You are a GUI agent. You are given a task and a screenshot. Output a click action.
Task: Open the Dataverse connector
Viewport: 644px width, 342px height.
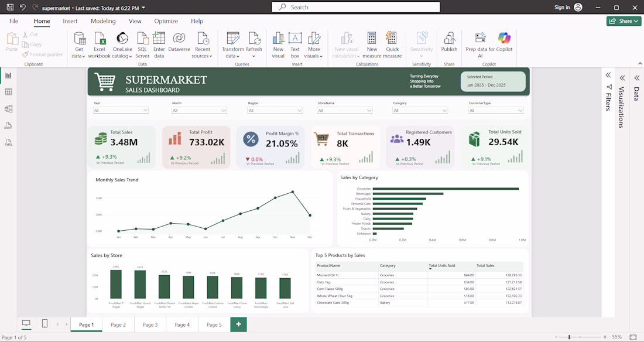(179, 42)
